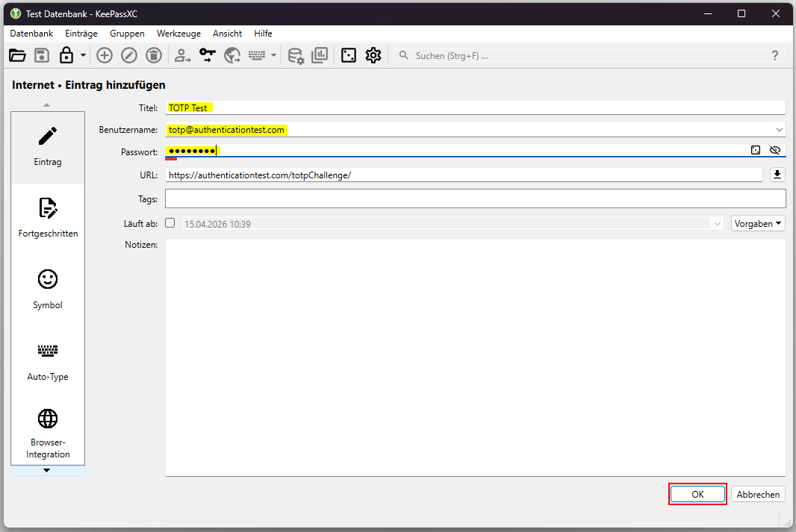
Task: Add a new entry with the plus icon
Action: [x=105, y=55]
